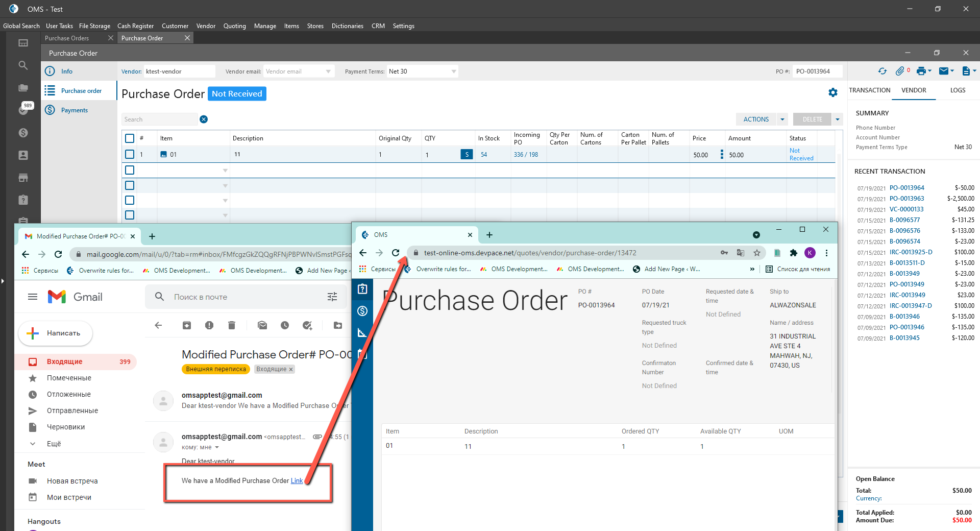Report spam using Gmail exclamation icon
The image size is (980, 531).
[x=209, y=325]
